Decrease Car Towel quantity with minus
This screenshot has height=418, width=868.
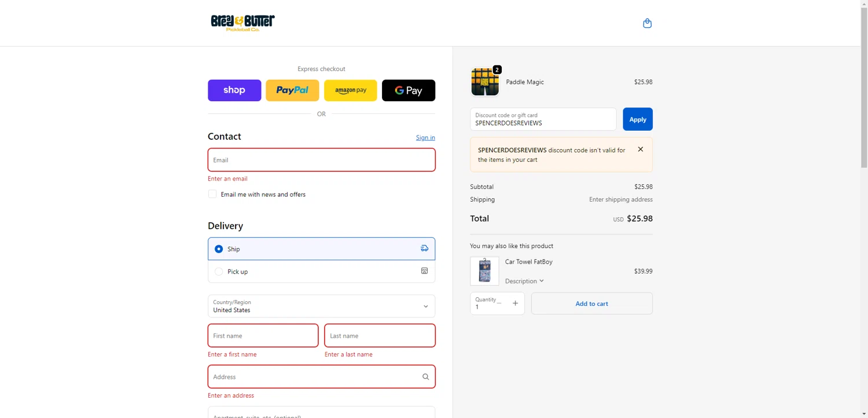tap(499, 303)
